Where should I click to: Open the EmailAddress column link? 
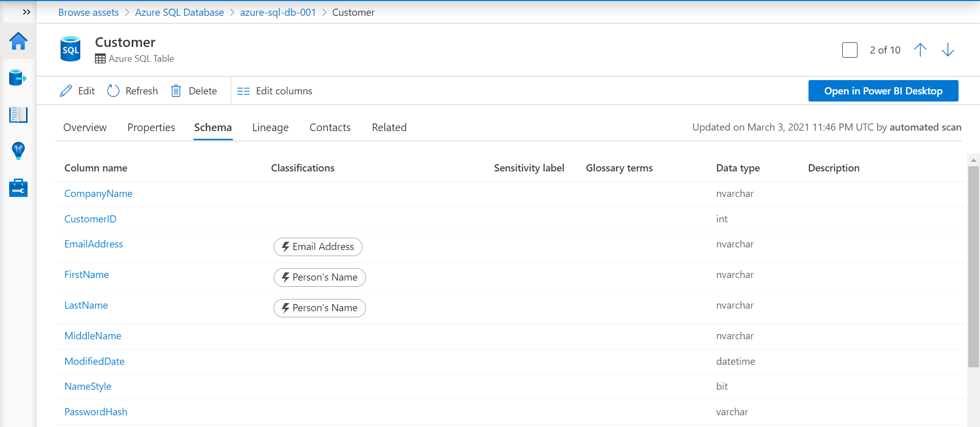click(x=93, y=244)
